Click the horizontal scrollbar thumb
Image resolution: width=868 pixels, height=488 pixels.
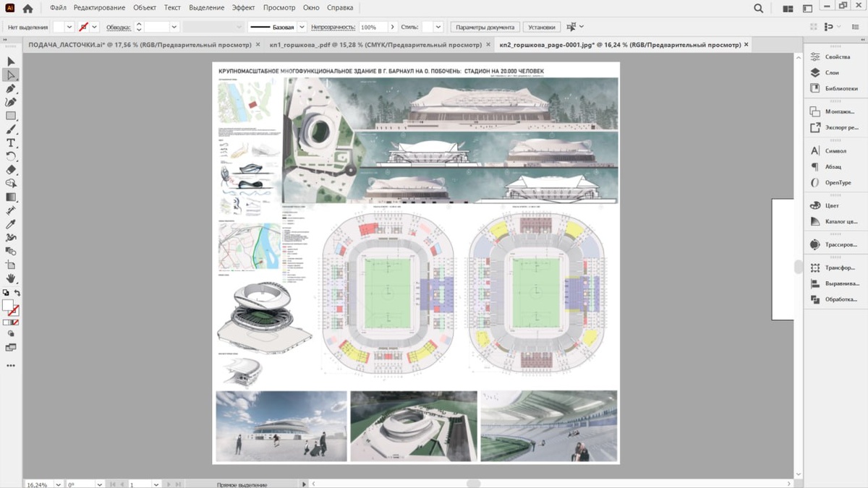click(x=474, y=483)
